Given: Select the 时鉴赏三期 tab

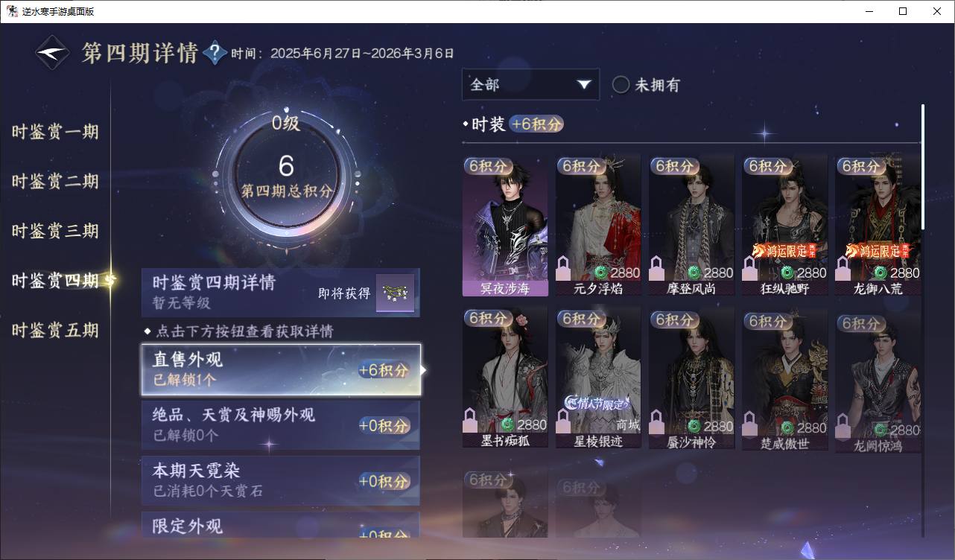Looking at the screenshot, I should click(x=55, y=231).
